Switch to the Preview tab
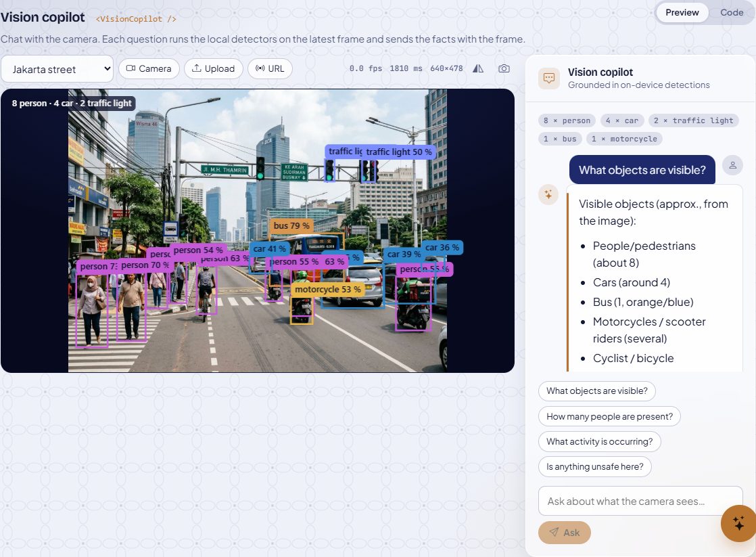 pyautogui.click(x=682, y=13)
